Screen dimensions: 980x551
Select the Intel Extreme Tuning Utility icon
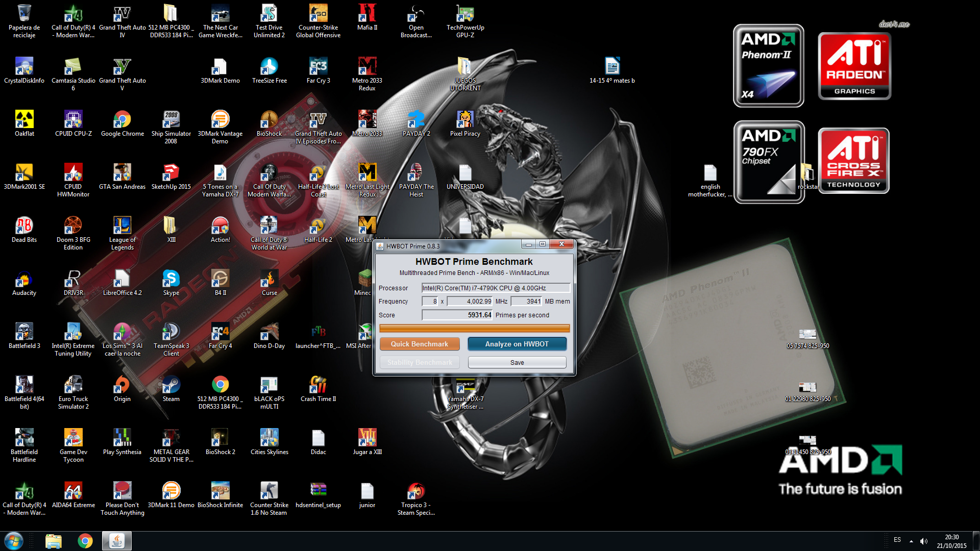[73, 339]
